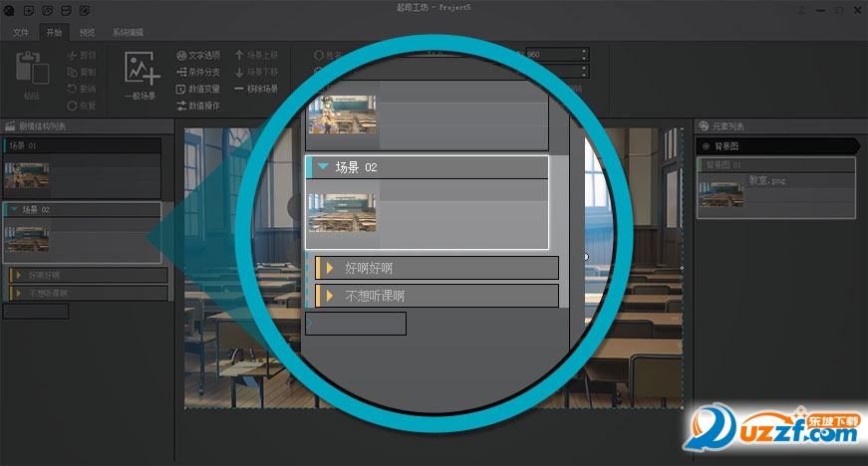This screenshot has width=868, height=466.
Task: Switch to the 预览 tab
Action: coord(87,32)
